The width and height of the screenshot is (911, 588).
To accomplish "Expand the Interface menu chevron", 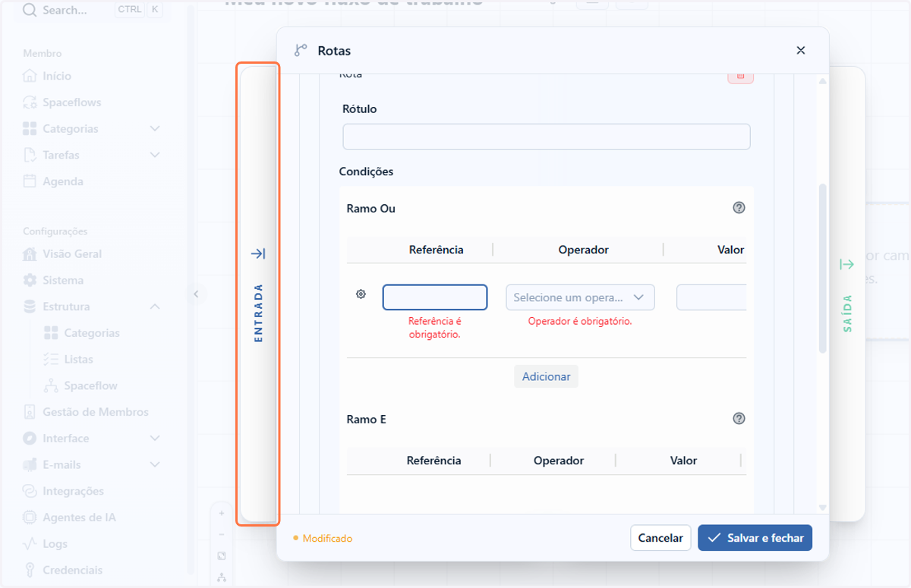I will [x=155, y=439].
